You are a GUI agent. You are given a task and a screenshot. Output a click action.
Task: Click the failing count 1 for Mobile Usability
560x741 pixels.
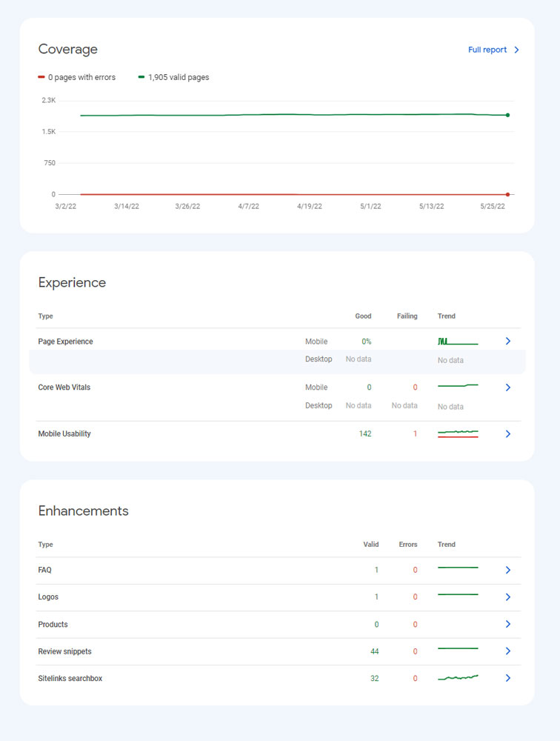tap(415, 433)
